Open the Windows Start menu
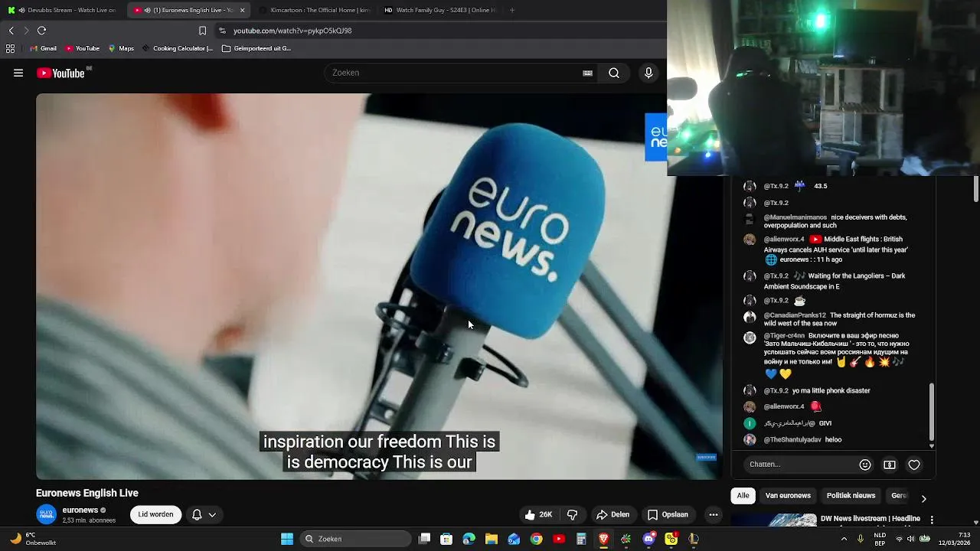 coord(287,539)
